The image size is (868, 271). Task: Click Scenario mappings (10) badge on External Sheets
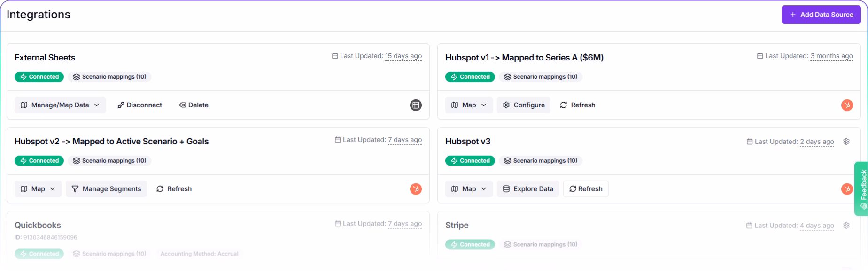pyautogui.click(x=109, y=77)
